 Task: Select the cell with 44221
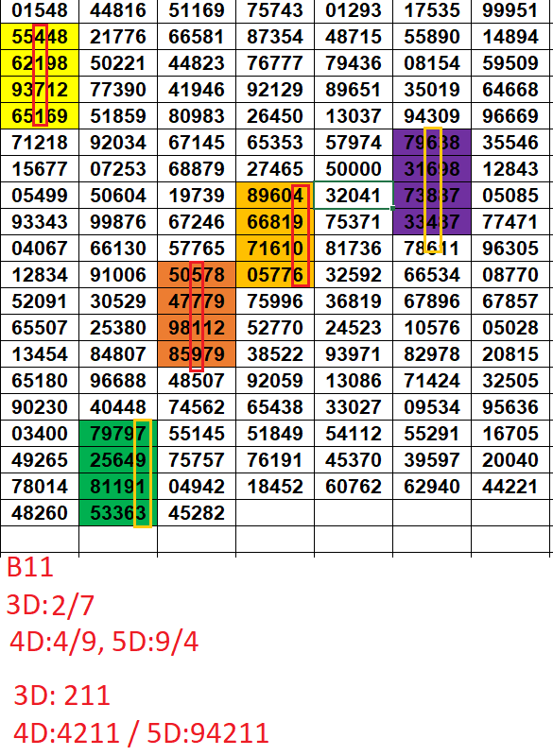[510, 486]
